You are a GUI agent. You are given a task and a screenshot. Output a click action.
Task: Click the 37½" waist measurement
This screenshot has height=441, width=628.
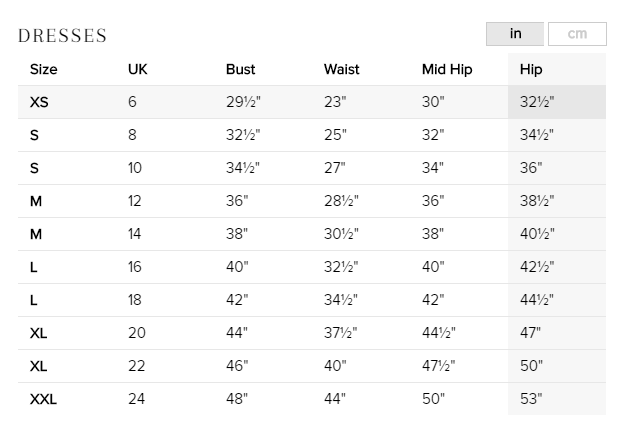(341, 333)
